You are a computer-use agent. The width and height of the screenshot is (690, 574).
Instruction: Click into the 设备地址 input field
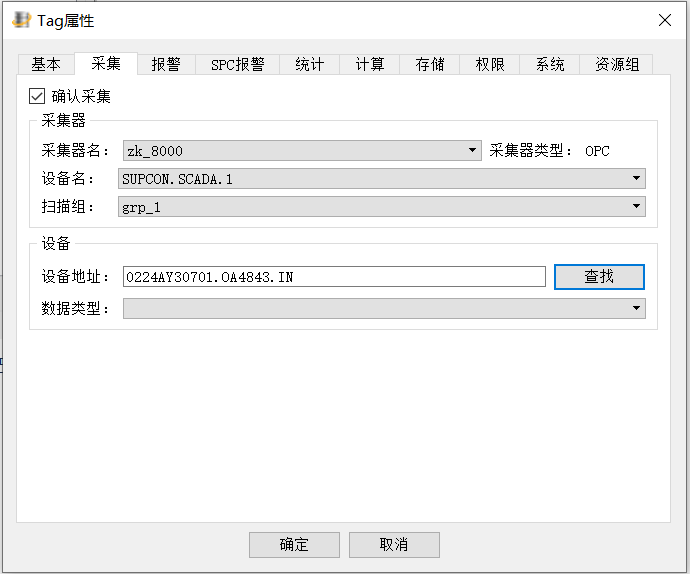pyautogui.click(x=334, y=276)
